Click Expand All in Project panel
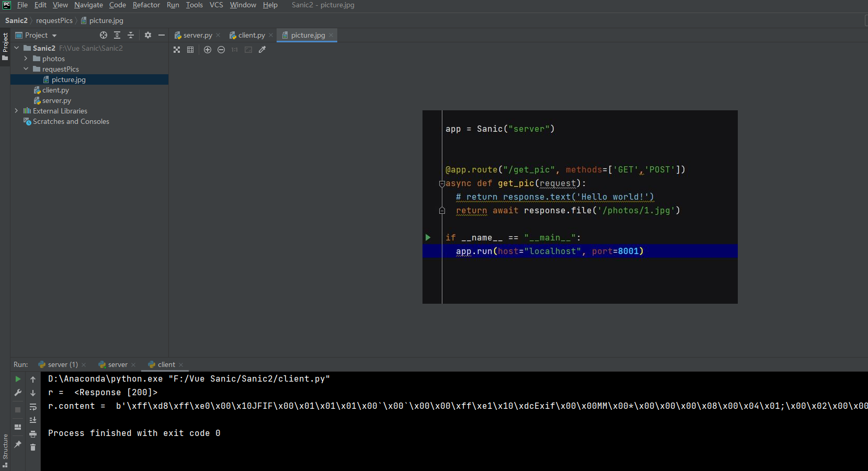868x471 pixels. (x=117, y=35)
